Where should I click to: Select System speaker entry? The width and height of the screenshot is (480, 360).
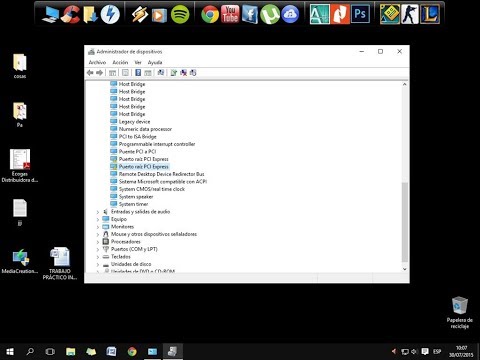[x=136, y=197]
